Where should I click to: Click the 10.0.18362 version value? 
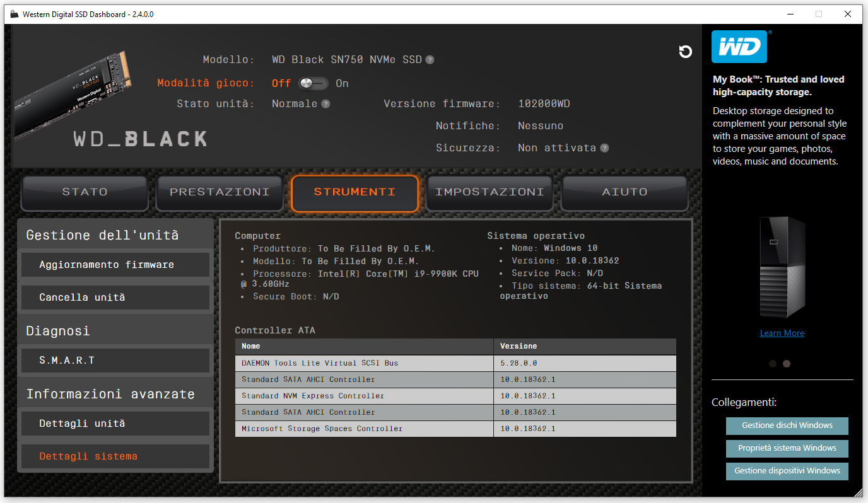(592, 261)
